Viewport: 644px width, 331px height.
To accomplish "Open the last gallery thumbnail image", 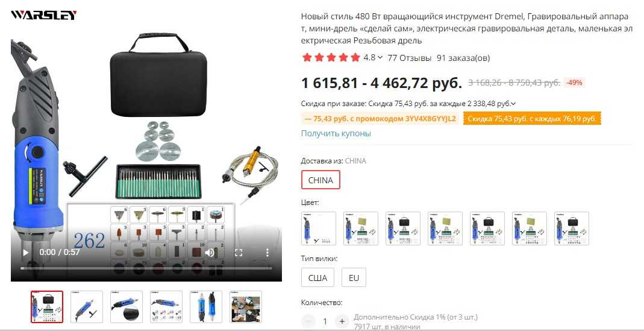I will 246,307.
